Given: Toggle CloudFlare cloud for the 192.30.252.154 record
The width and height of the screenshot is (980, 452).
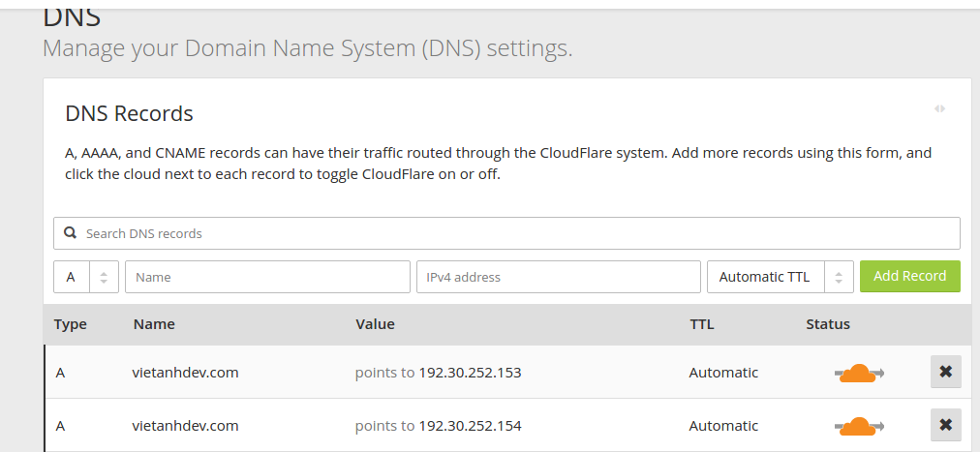Looking at the screenshot, I should pos(858,426).
